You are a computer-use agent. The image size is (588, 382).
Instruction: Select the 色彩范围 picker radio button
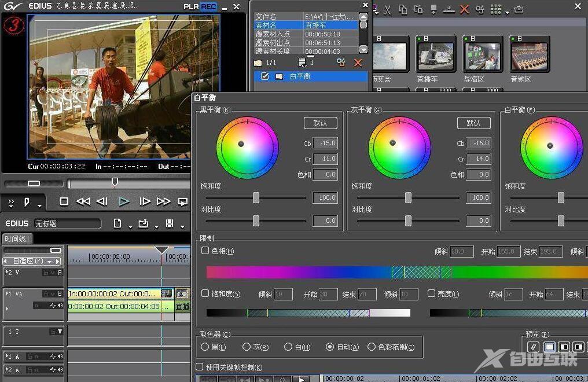372,347
